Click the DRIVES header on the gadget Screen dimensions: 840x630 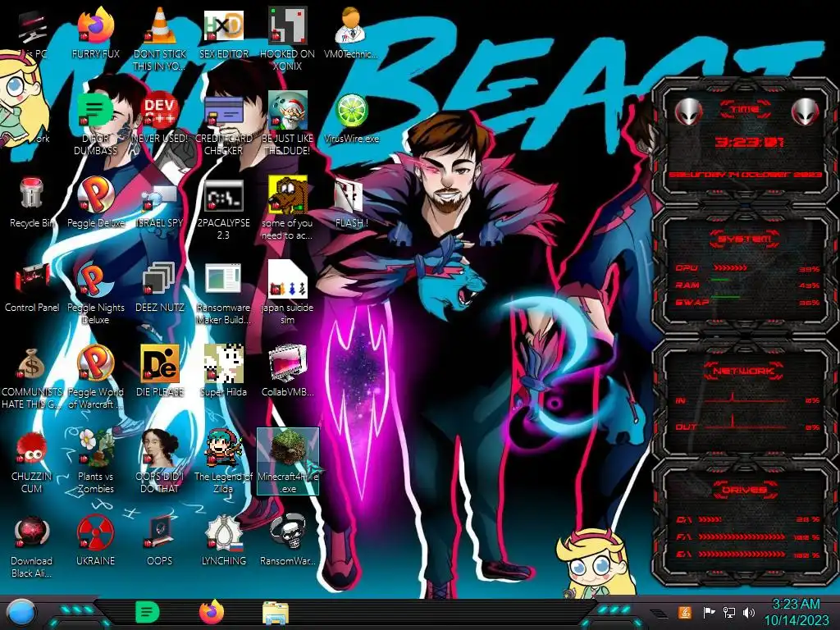pyautogui.click(x=744, y=490)
